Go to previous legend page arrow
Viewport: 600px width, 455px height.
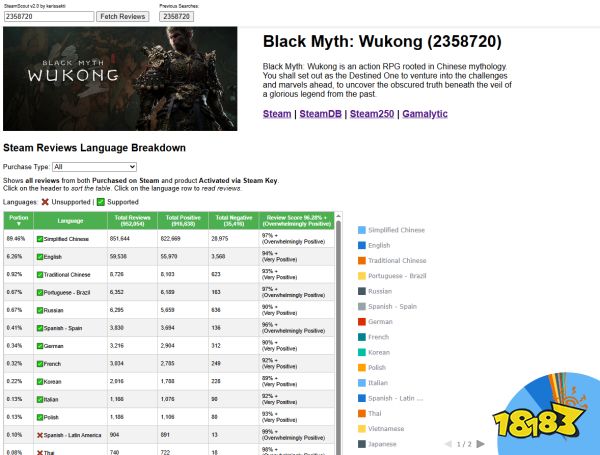[x=448, y=444]
